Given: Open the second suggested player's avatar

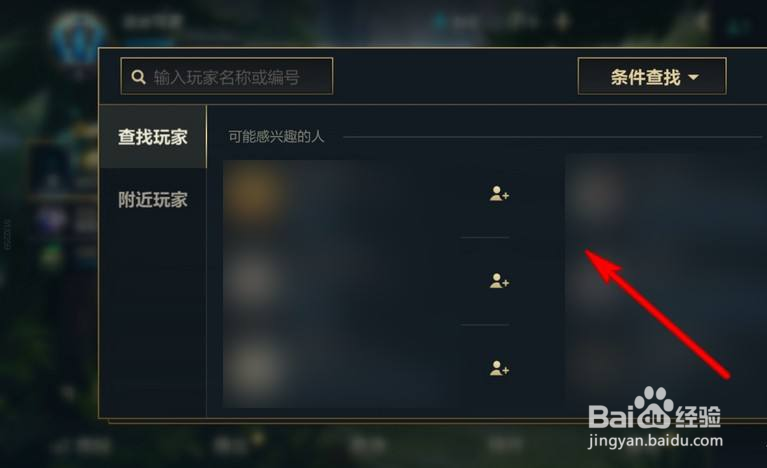Looking at the screenshot, I should click(x=254, y=279).
